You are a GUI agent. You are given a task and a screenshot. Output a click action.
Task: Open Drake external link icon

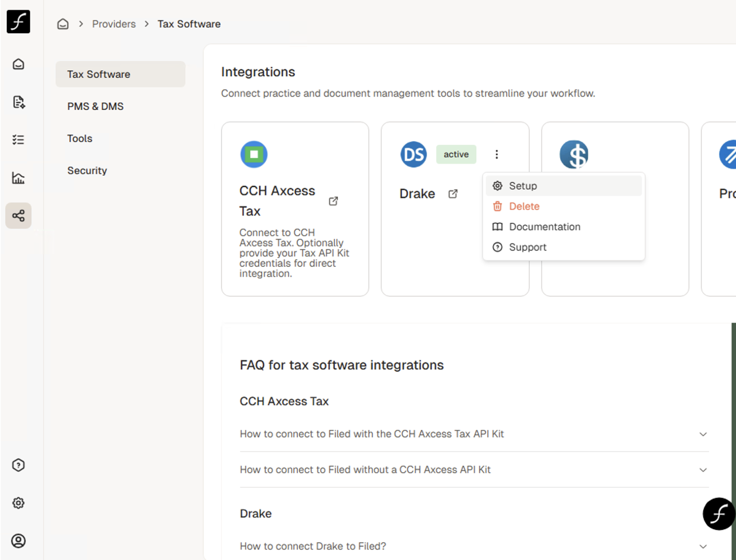tap(453, 194)
